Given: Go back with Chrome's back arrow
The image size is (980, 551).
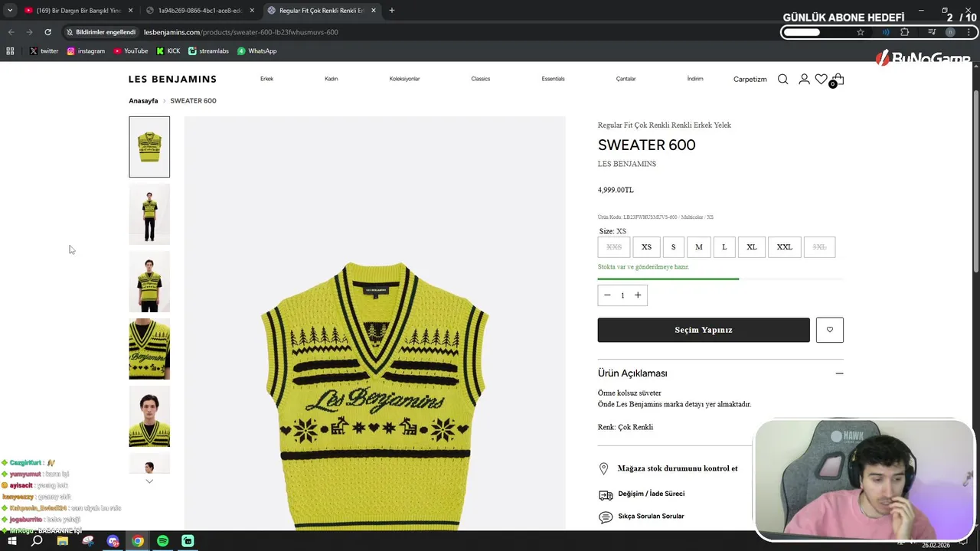Looking at the screenshot, I should pos(11,32).
